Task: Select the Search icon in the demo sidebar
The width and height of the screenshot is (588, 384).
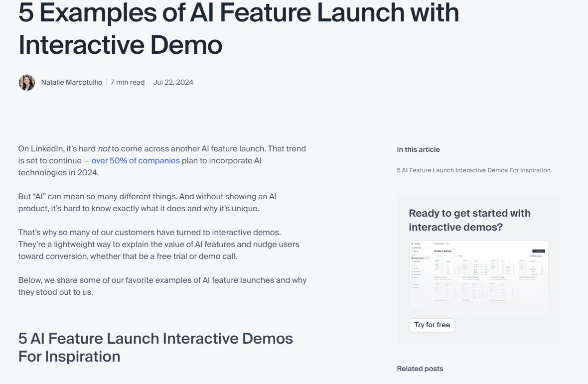Action: pos(412,252)
